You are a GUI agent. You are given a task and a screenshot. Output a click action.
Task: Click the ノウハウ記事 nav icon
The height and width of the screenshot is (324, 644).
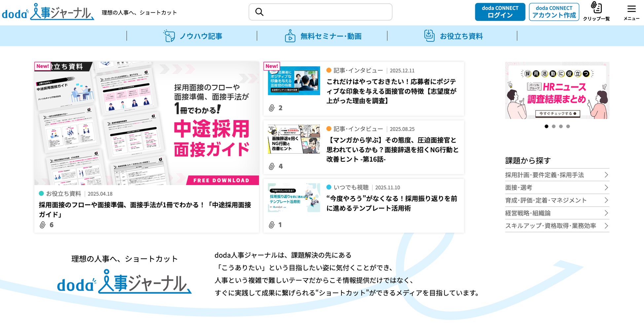169,36
